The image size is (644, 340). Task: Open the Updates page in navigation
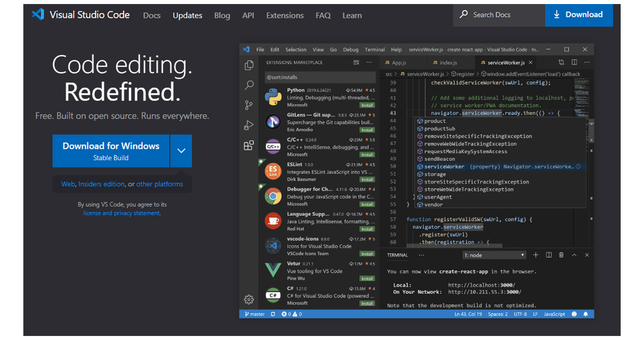coord(188,15)
